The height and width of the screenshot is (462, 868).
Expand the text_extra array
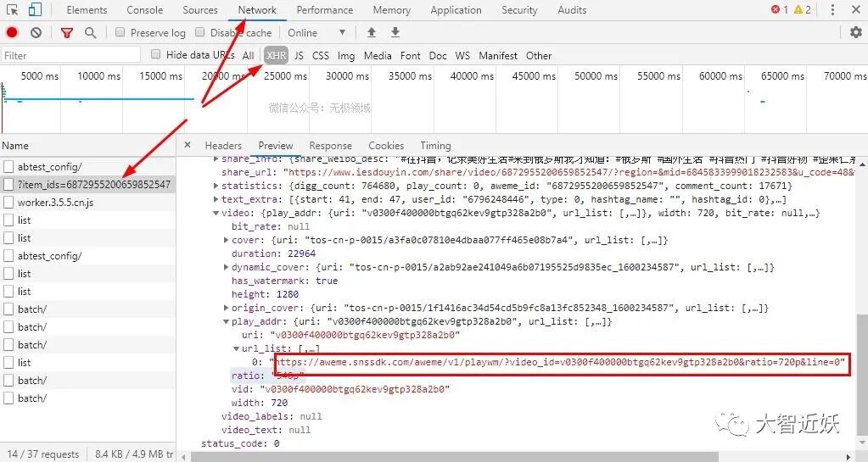click(x=216, y=199)
